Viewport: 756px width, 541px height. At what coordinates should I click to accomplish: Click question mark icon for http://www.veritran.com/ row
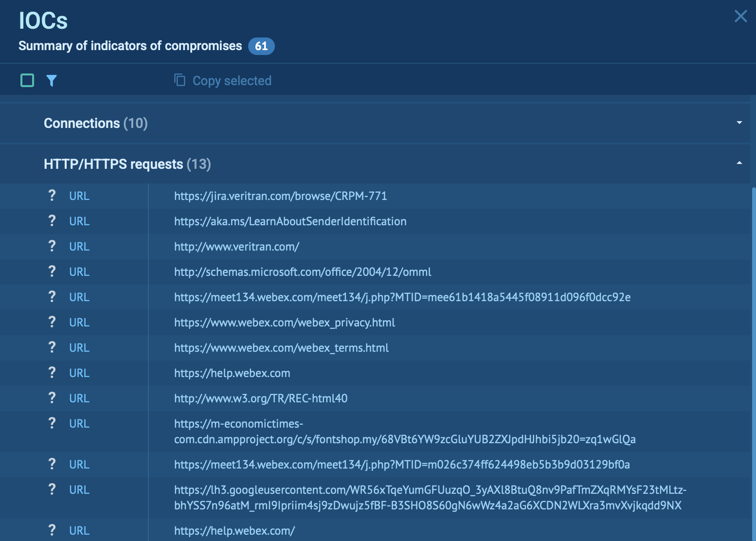coord(52,246)
